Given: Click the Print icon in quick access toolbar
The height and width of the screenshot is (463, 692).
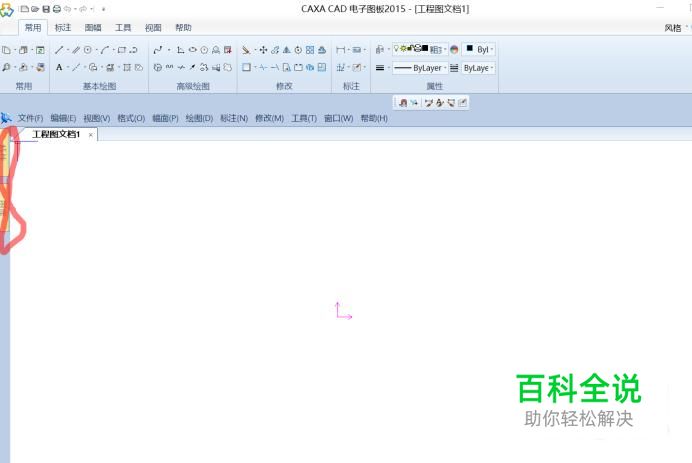Looking at the screenshot, I should coord(57,9).
